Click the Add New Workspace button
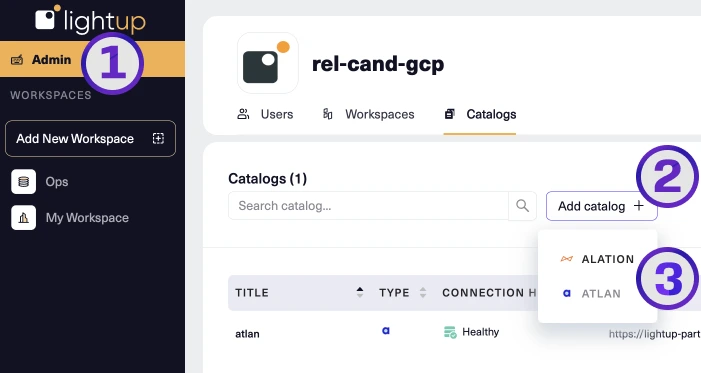 (90, 139)
